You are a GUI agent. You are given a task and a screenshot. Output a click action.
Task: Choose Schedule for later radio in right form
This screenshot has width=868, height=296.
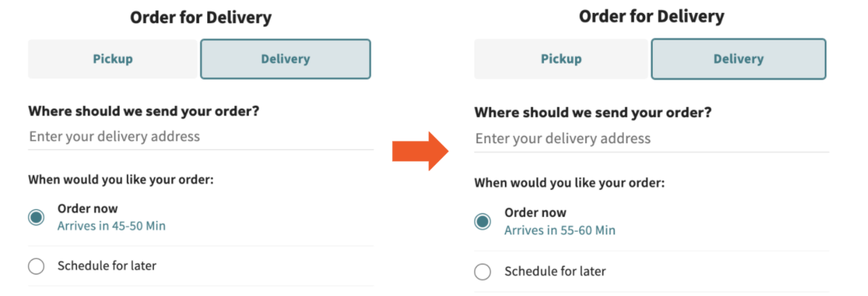(483, 272)
